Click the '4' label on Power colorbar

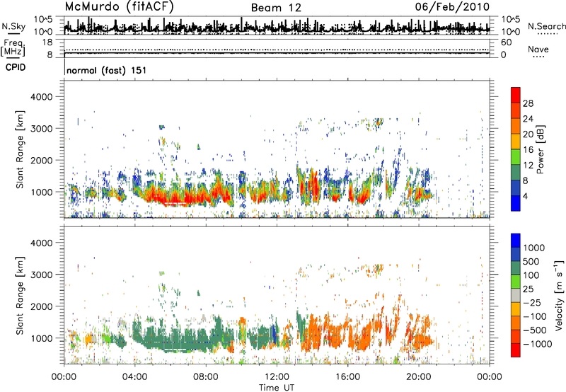(525, 197)
